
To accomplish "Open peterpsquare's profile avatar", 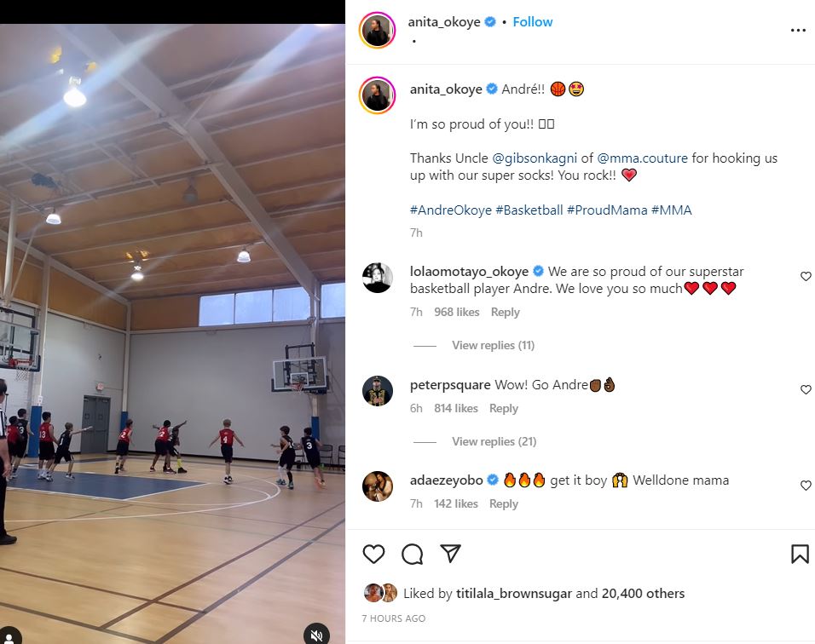I will (378, 390).
